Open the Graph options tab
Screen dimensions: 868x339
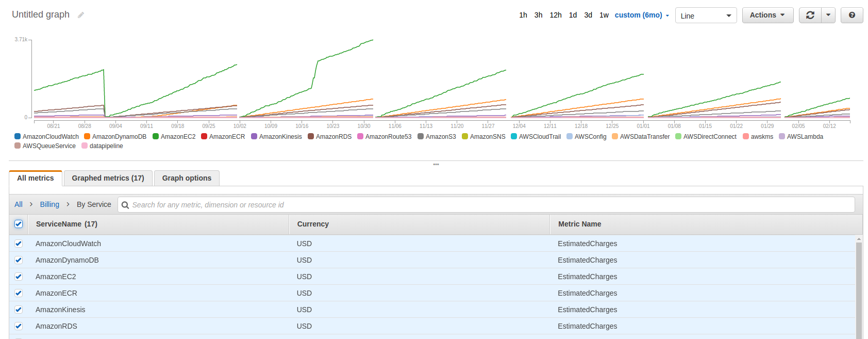[187, 178]
